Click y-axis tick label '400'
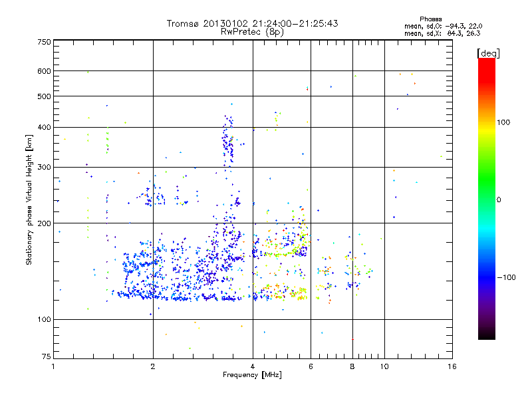The image size is (532, 399). tap(44, 127)
